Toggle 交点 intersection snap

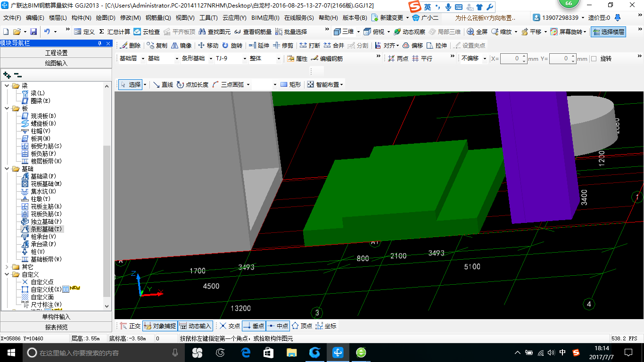230,326
